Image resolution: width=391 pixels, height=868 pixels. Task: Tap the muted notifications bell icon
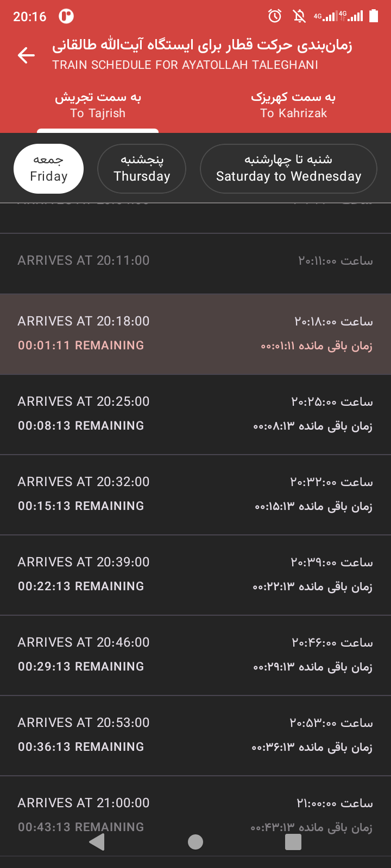click(x=299, y=16)
